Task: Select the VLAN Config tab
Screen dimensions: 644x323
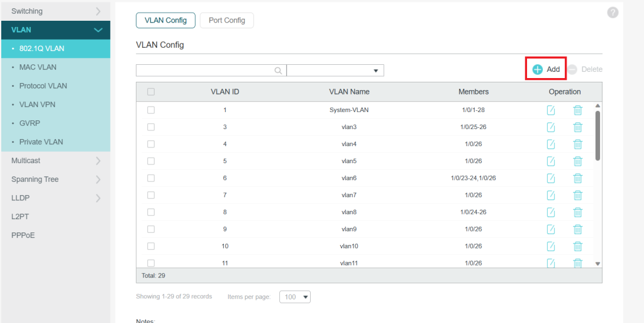Action: click(165, 20)
